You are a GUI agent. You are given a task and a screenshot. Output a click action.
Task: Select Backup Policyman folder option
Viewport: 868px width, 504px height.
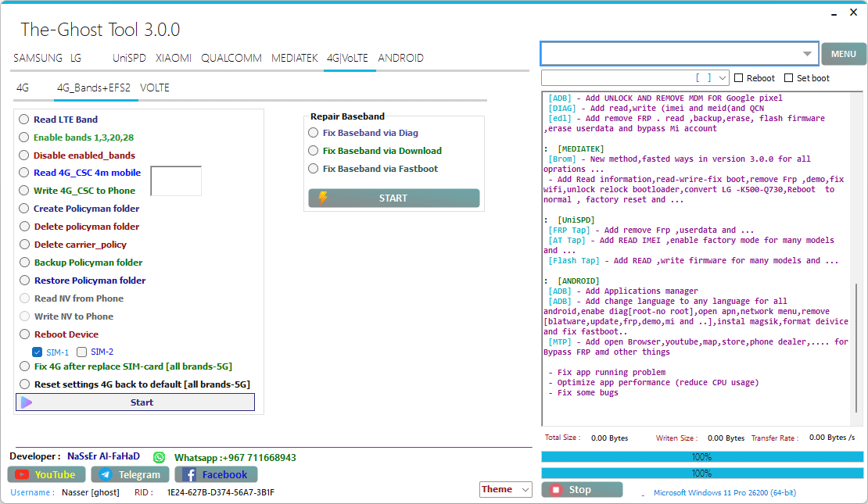point(24,263)
